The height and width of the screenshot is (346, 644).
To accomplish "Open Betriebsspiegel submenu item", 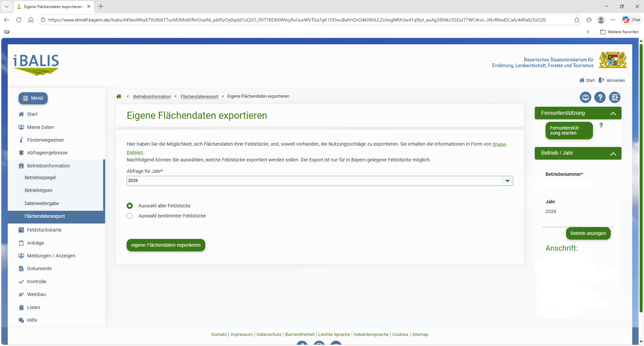I will point(40,178).
